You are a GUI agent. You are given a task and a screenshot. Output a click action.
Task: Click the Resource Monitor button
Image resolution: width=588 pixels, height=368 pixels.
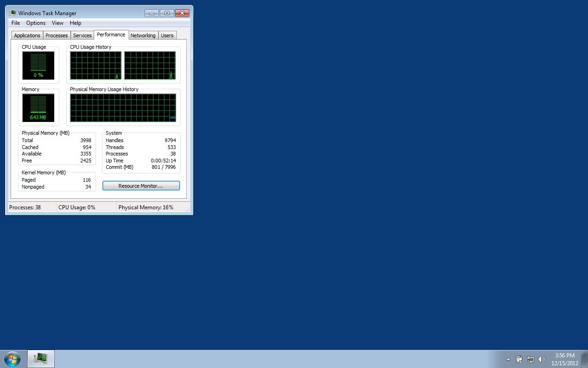141,186
